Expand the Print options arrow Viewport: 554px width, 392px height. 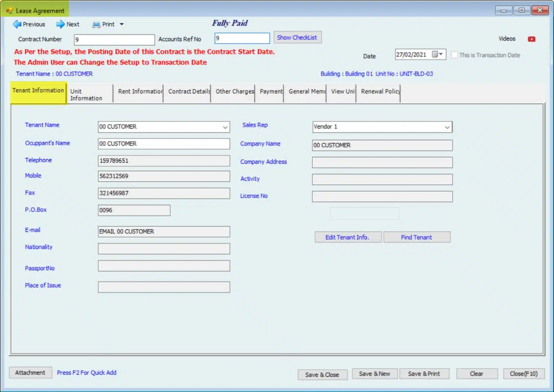122,24
